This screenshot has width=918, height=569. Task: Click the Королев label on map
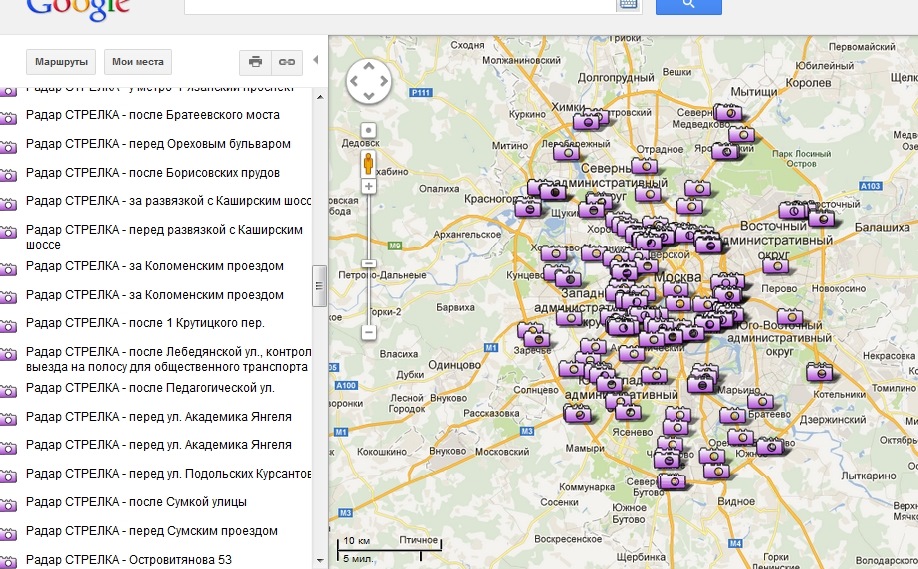[x=808, y=83]
